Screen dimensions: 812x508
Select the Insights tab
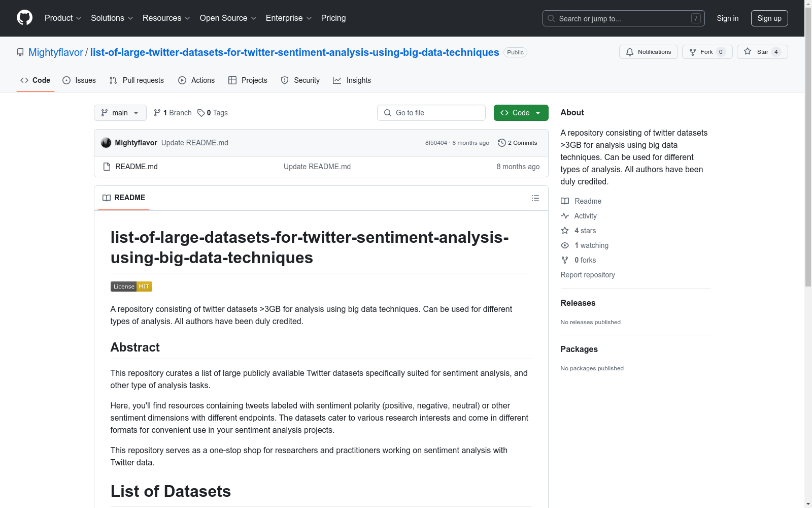[x=352, y=80]
